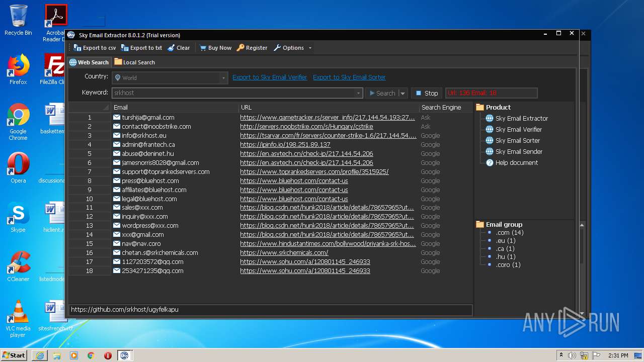Open Google Chrome desktop icon
This screenshot has width=644, height=362.
(18, 122)
